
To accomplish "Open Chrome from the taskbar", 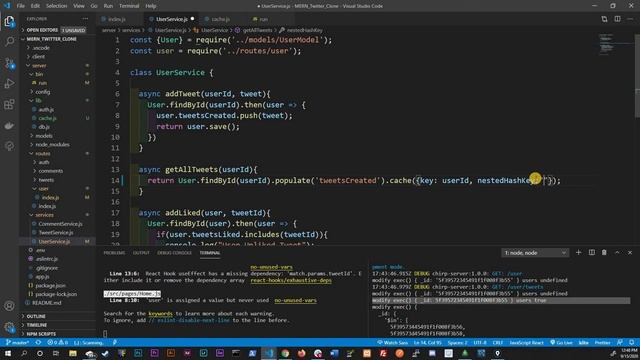I will [x=285, y=353].
